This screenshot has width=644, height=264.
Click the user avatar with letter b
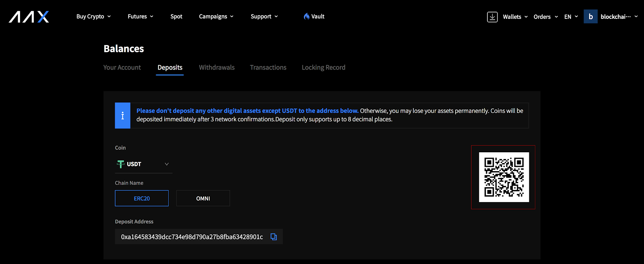click(x=590, y=16)
